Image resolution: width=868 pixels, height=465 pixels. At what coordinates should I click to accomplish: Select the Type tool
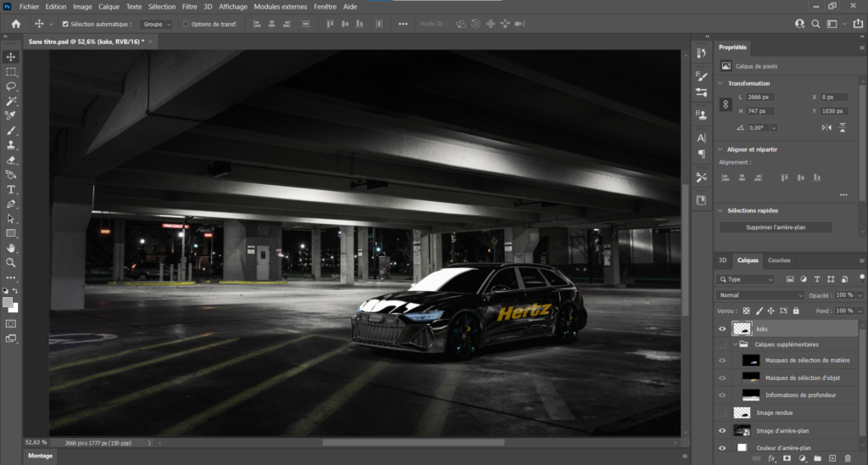pyautogui.click(x=11, y=189)
